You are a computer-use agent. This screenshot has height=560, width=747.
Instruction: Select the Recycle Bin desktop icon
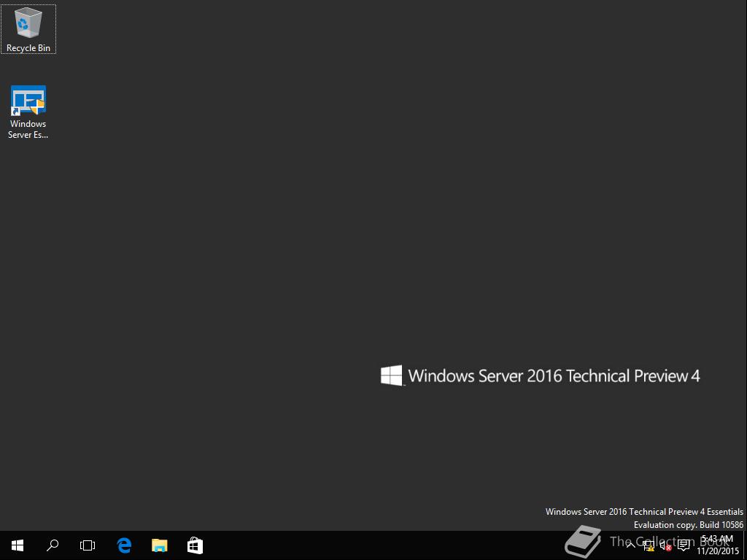click(x=28, y=29)
